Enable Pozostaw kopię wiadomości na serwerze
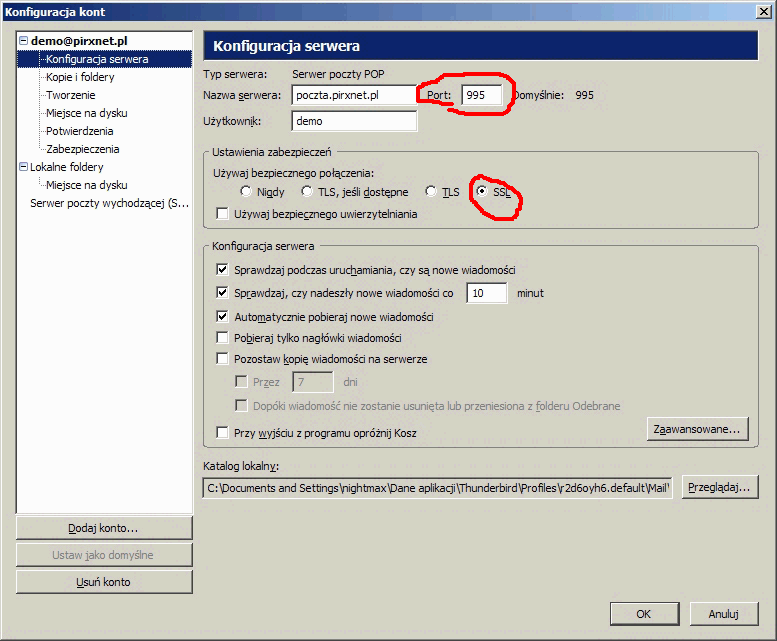The width and height of the screenshot is (777, 641). tap(223, 359)
